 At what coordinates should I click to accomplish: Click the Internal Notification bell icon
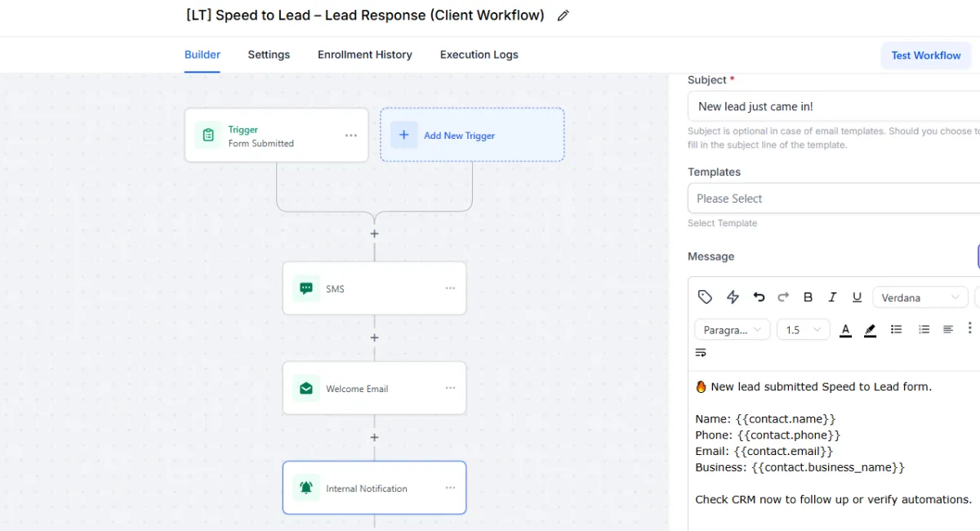pyautogui.click(x=306, y=488)
